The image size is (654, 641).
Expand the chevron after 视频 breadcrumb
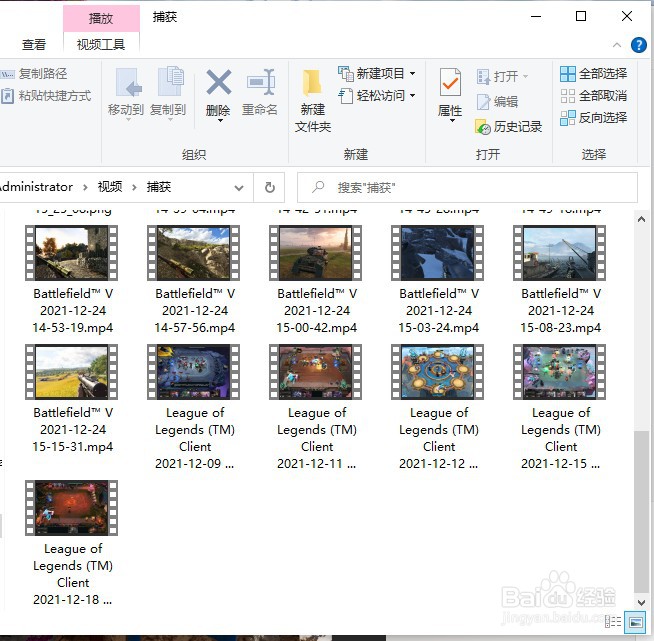[x=134, y=187]
